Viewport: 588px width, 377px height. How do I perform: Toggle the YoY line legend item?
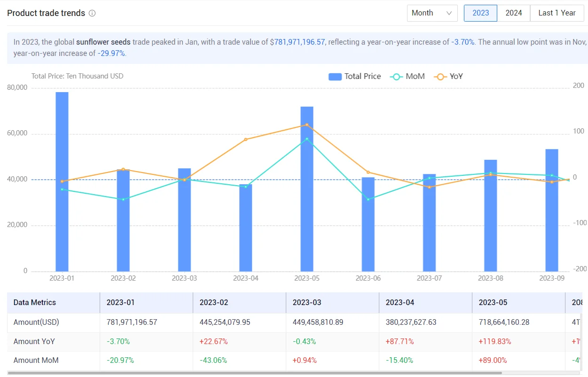[448, 76]
